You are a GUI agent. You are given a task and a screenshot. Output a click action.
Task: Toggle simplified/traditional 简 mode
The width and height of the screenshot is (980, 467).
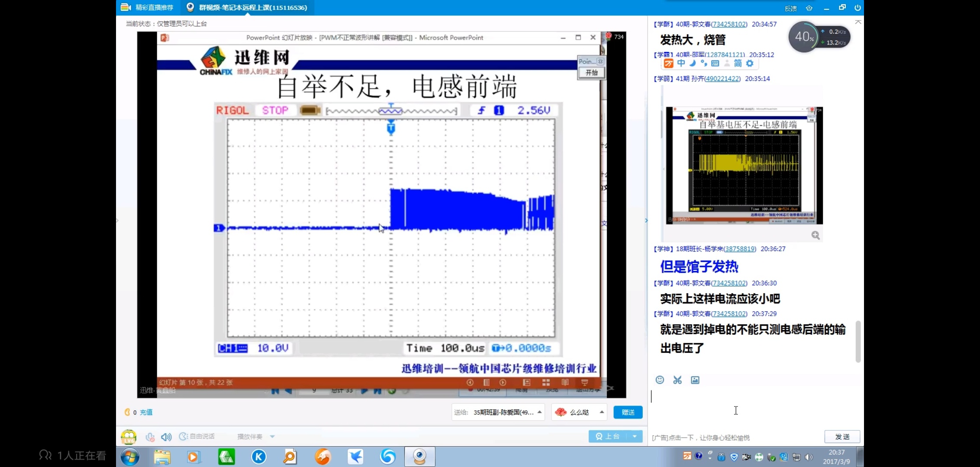738,64
